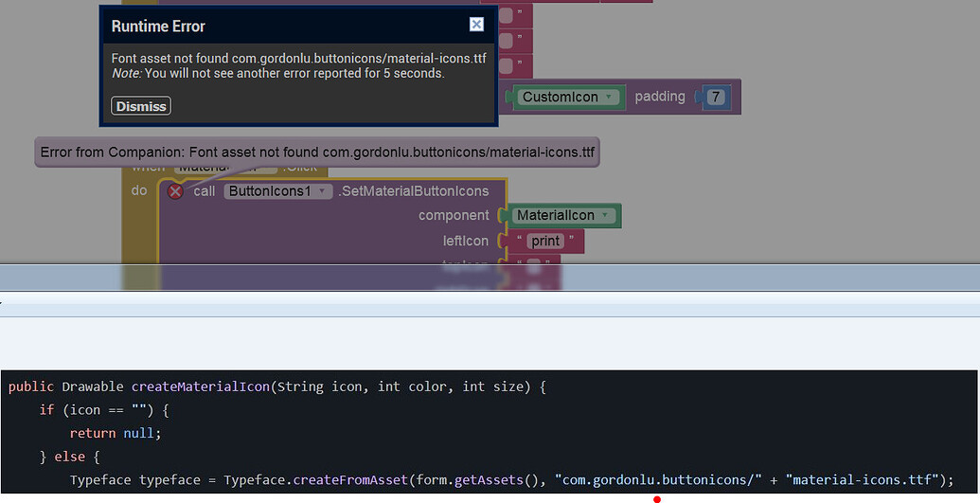Click the Error from Companion tooltip bubble

click(x=317, y=152)
